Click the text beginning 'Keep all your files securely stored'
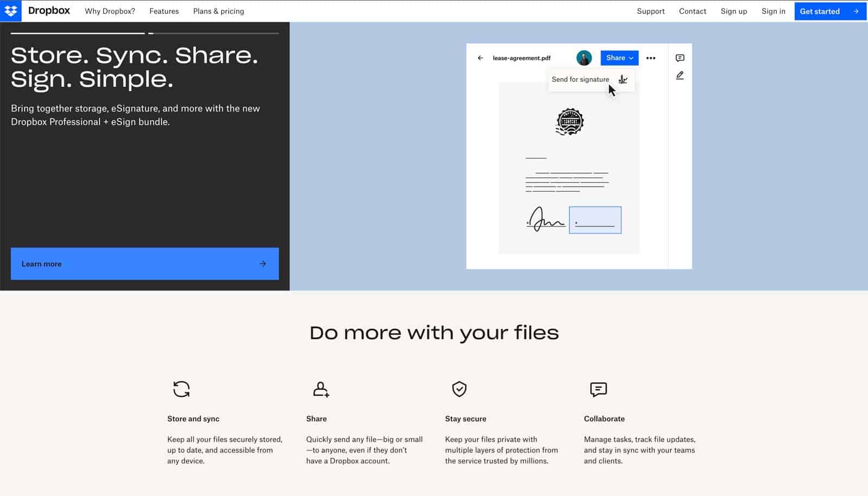 (225, 450)
